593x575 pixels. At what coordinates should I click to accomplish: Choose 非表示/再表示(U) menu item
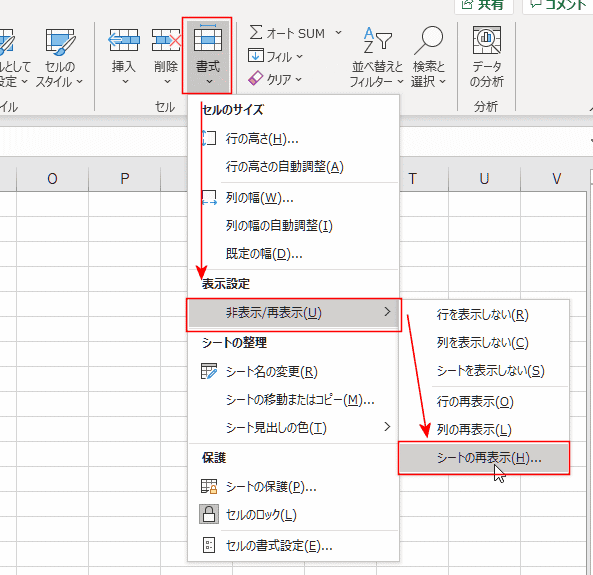point(293,313)
